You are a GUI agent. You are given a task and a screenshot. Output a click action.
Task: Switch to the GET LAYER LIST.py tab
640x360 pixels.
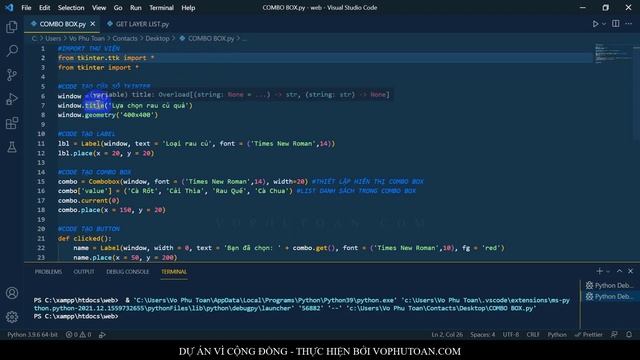pos(138,24)
